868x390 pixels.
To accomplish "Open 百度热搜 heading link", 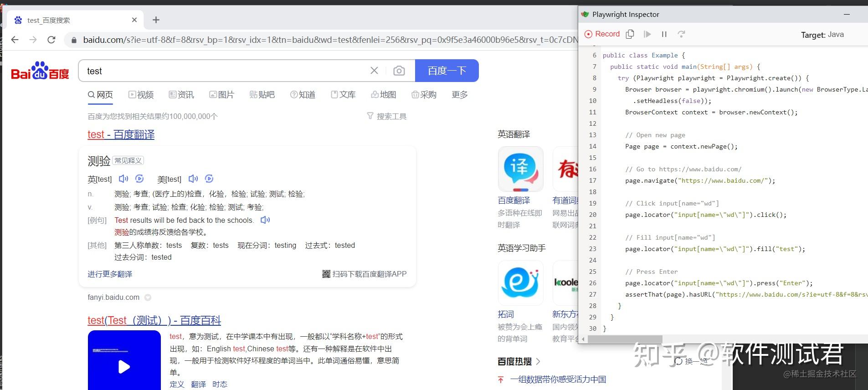I will [x=519, y=361].
